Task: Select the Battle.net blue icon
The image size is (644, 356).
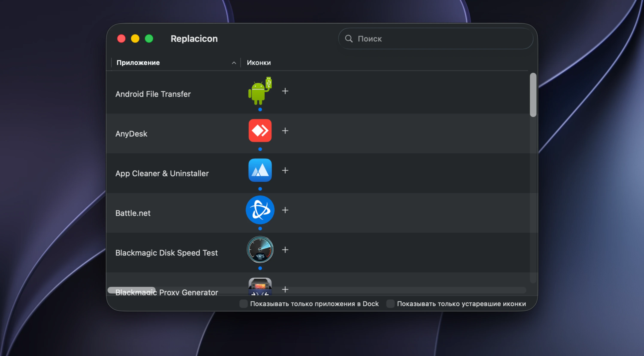Action: (260, 210)
